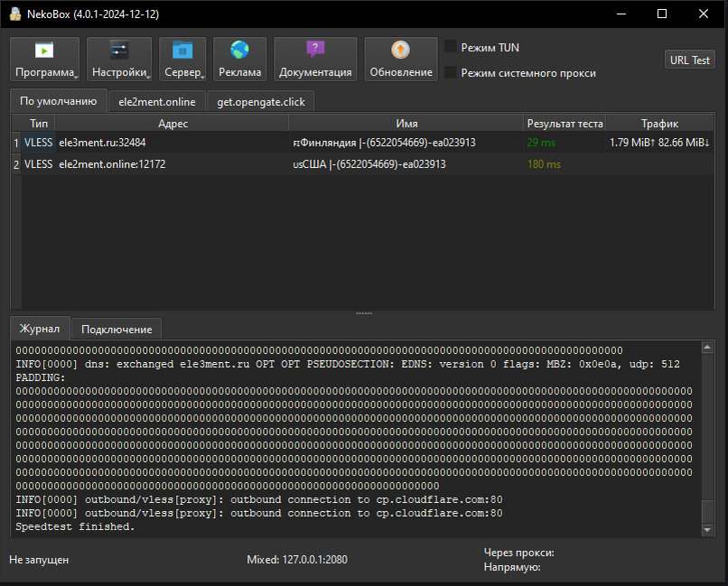Open the Журнал log tab

point(40,329)
